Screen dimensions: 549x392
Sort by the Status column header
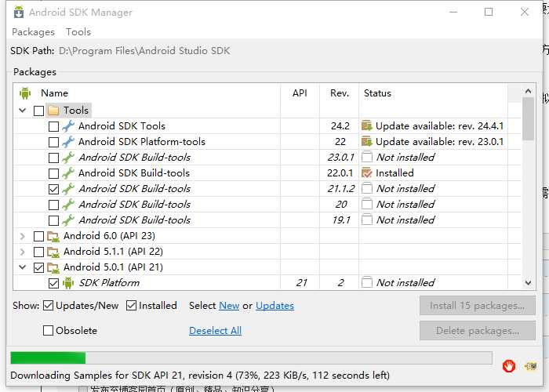433,93
